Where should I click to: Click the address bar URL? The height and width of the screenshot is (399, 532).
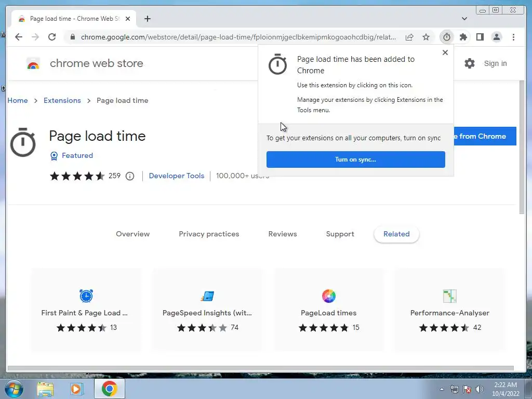pyautogui.click(x=238, y=37)
